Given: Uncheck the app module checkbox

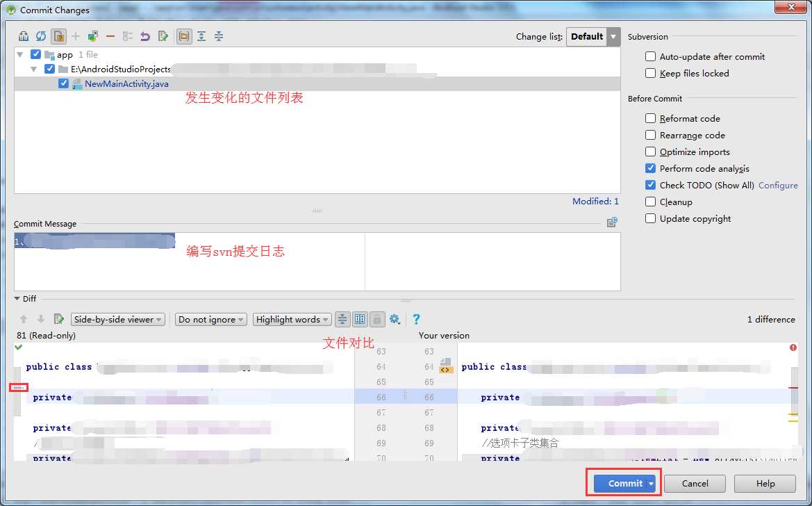Looking at the screenshot, I should tap(35, 54).
